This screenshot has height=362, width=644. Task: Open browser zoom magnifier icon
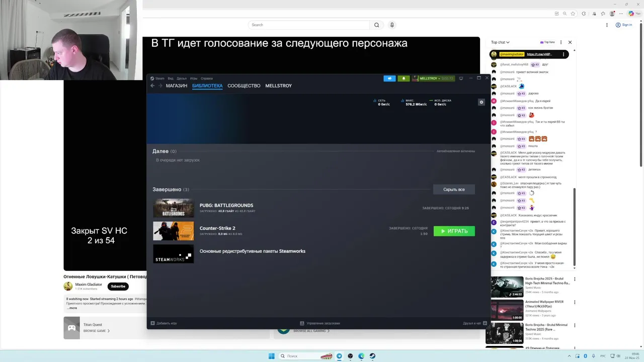click(565, 14)
